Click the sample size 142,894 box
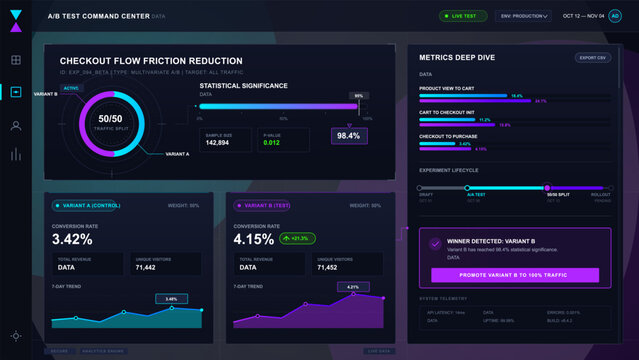Screen dimensions: 639x360 [x=225, y=139]
